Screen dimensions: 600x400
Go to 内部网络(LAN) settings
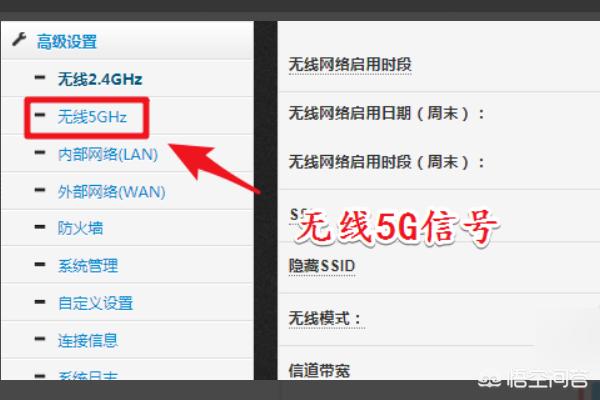(108, 154)
